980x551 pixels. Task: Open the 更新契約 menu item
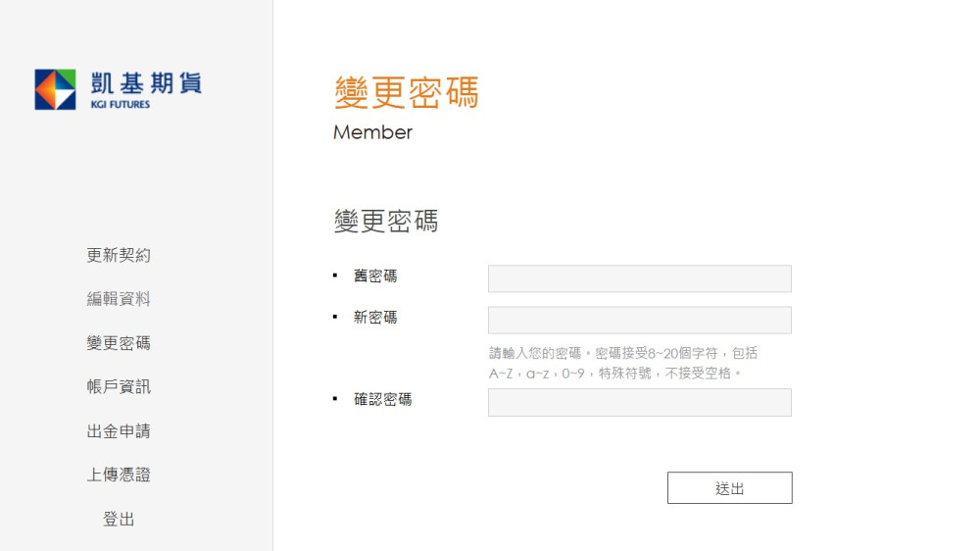[119, 255]
